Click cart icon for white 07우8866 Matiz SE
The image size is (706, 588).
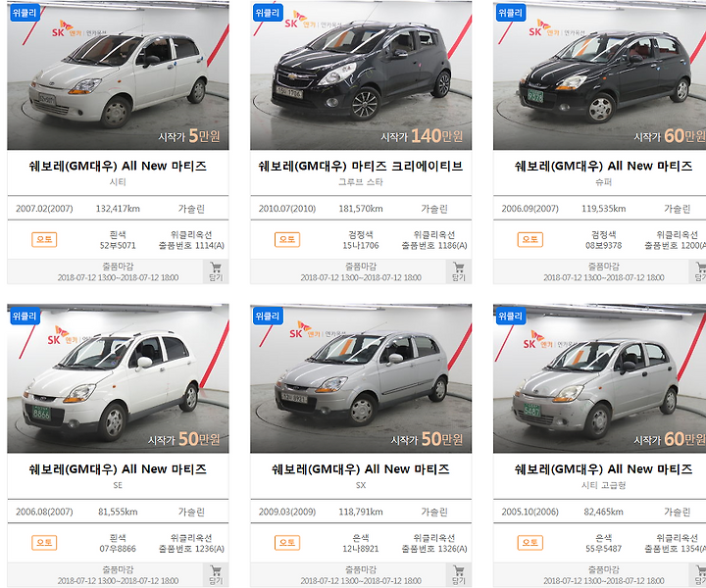coord(216,575)
